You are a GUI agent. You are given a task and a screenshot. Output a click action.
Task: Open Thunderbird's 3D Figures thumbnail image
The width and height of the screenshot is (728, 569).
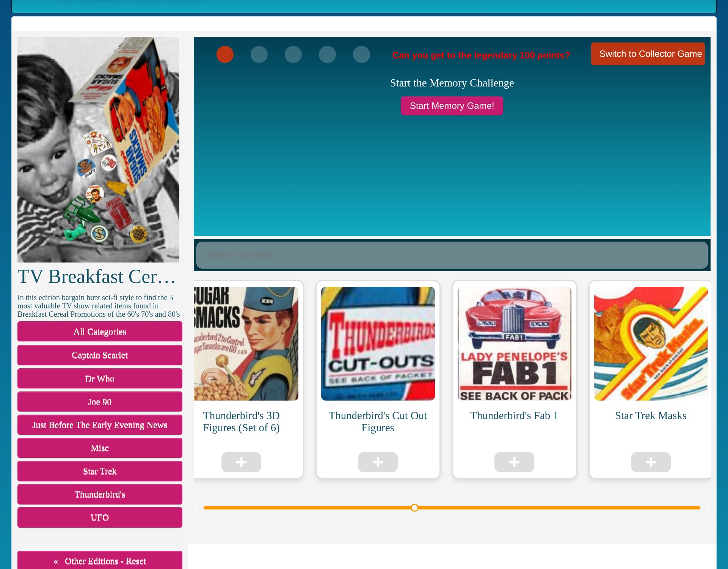[x=246, y=344]
